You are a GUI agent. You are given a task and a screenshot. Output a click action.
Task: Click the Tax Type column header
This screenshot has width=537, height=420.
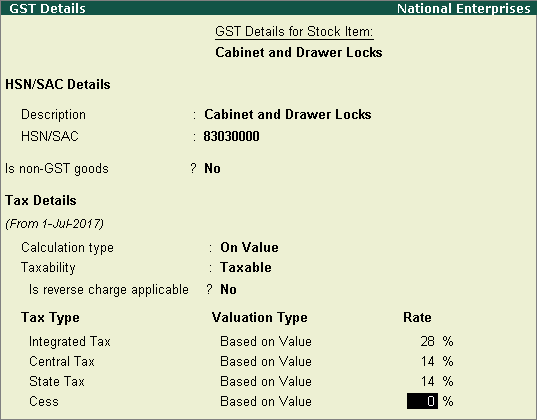point(50,318)
